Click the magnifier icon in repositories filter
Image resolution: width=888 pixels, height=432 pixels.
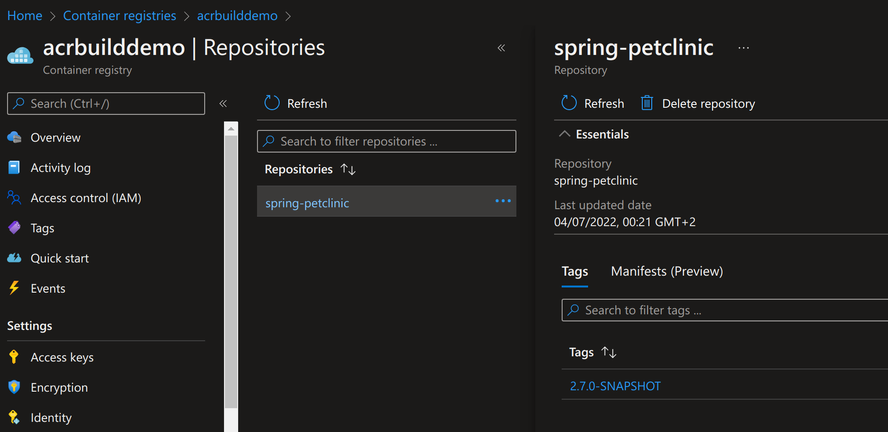tap(270, 141)
